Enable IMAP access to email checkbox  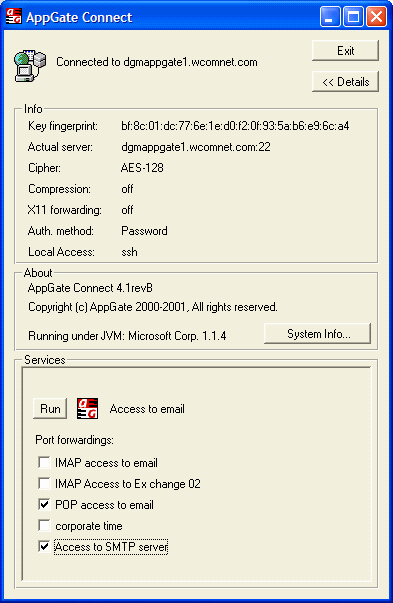[44, 462]
